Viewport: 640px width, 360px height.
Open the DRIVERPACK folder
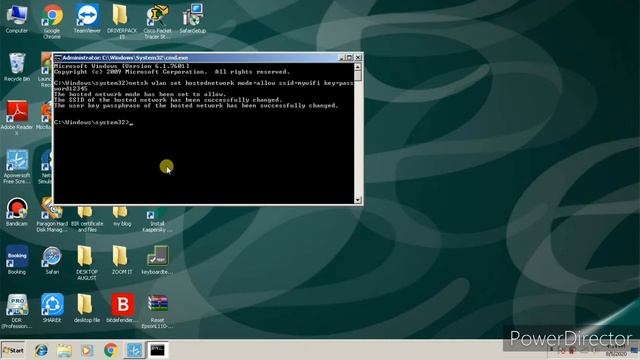coord(122,21)
